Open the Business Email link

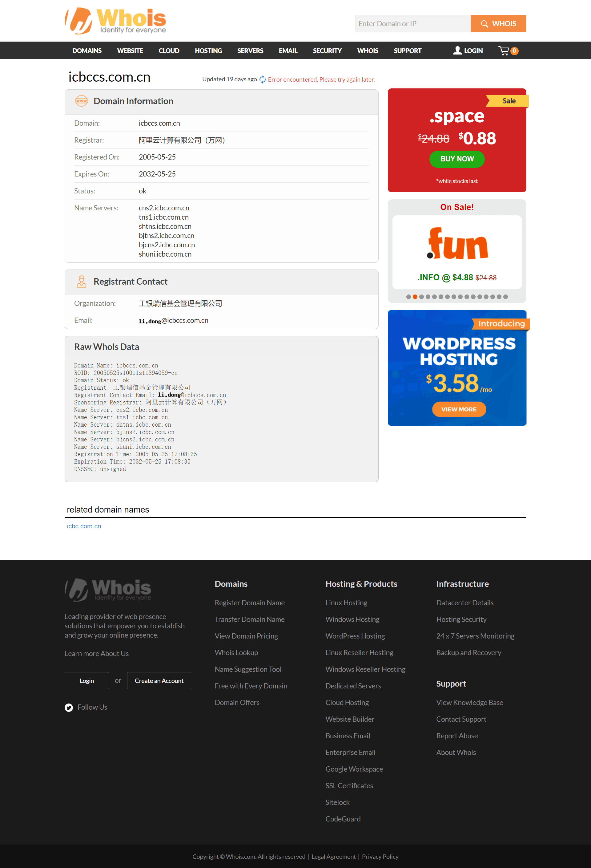pos(348,736)
